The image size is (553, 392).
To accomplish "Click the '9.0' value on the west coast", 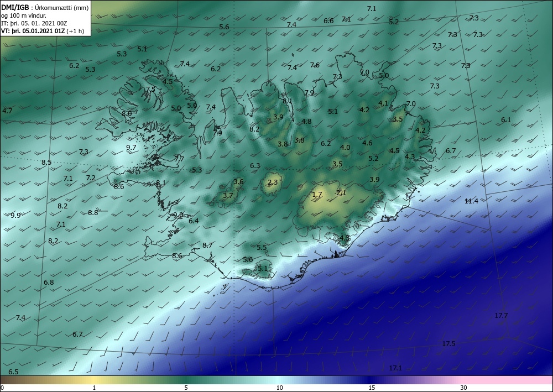I will coord(178,215).
